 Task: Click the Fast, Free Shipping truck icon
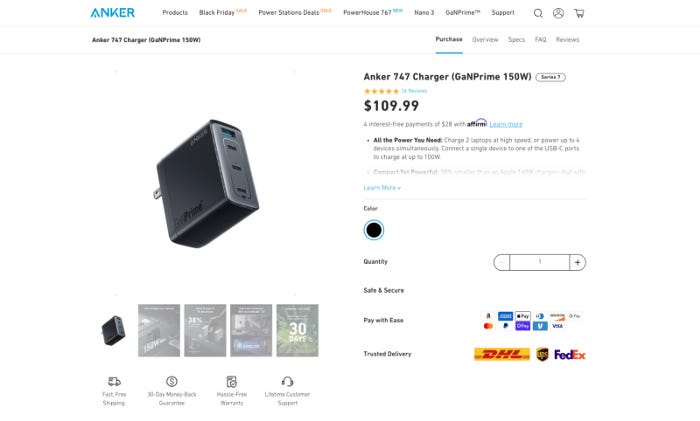click(114, 381)
